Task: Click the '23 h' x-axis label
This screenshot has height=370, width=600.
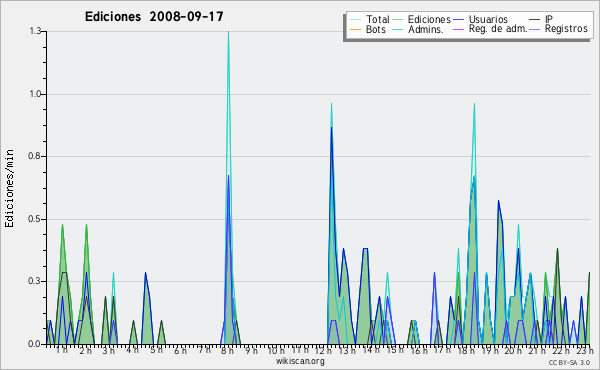Action: (x=585, y=350)
